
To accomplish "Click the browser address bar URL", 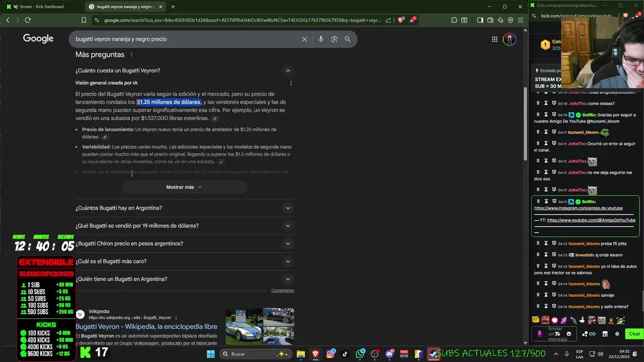I will click(x=243, y=20).
